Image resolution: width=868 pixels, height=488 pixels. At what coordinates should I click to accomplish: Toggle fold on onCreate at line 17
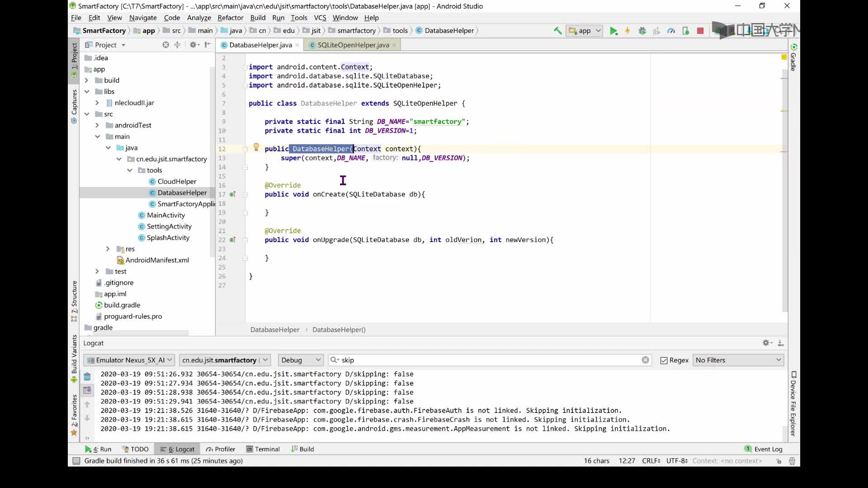point(245,194)
